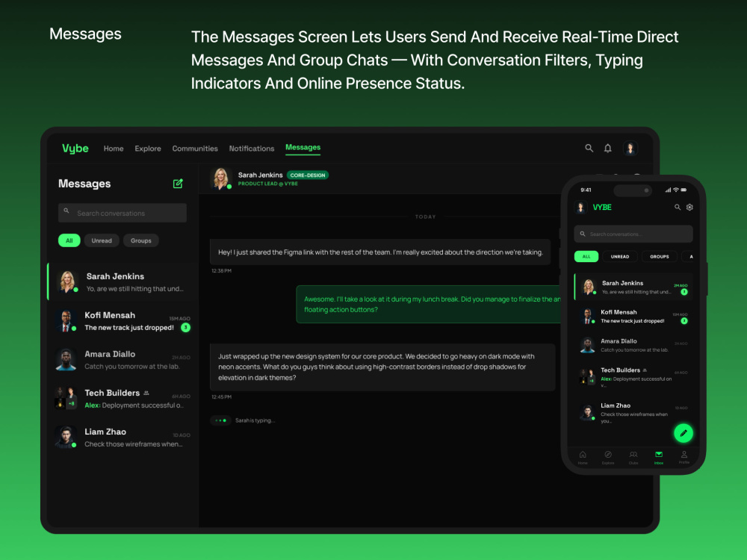Select the Unread filter chip on desktop
Viewport: 747px width, 560px height.
102,240
